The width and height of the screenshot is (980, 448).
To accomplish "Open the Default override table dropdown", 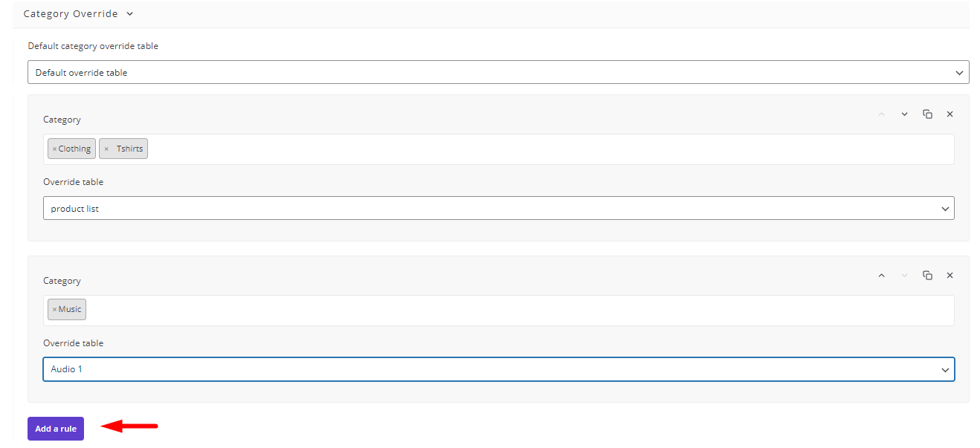I will click(498, 72).
